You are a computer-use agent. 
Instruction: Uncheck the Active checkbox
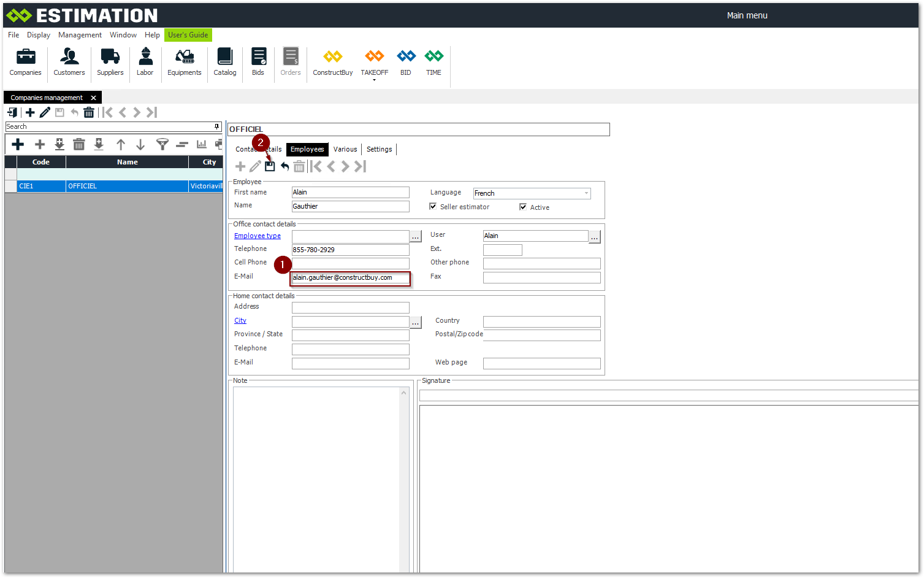[523, 207]
